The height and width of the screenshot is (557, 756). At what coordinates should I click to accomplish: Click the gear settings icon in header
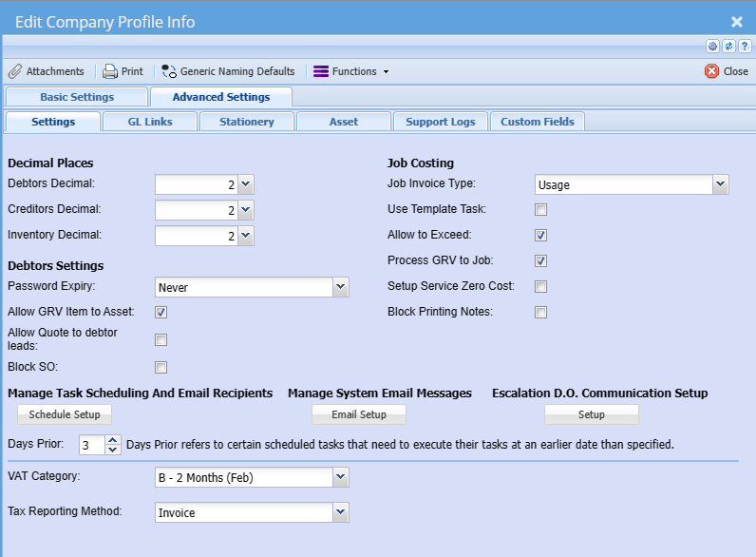(x=712, y=46)
